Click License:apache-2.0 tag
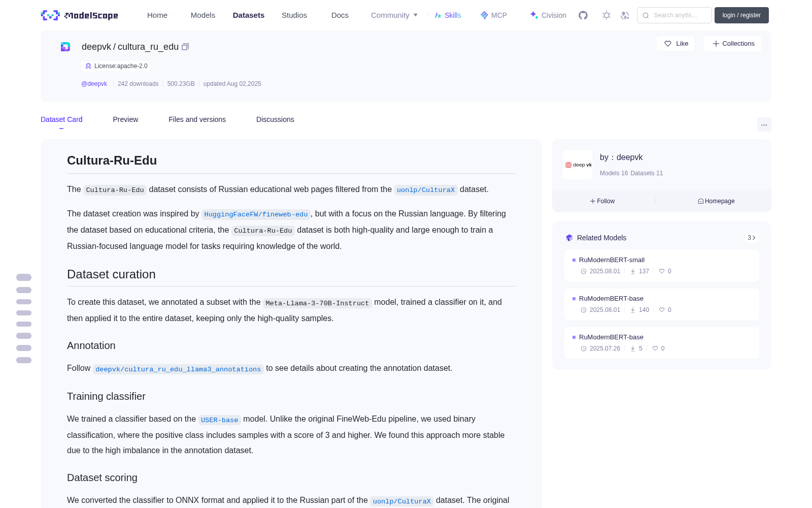The image size is (812, 508). pos(116,66)
